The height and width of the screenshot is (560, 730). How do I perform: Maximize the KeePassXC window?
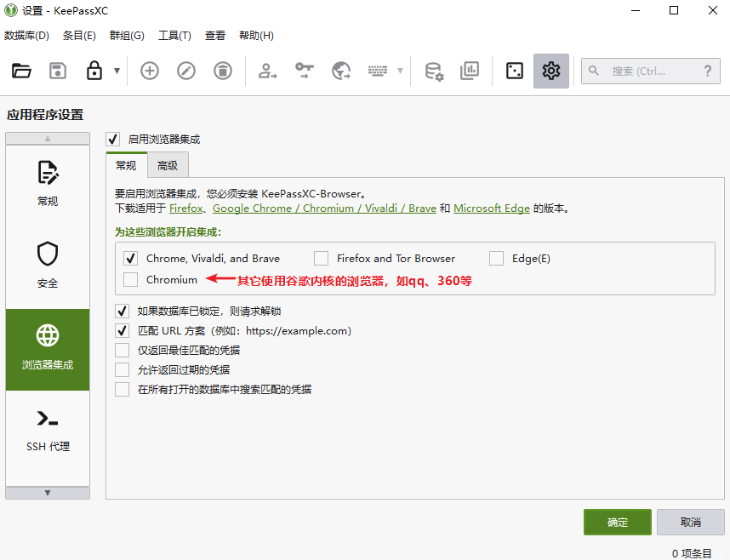pyautogui.click(x=674, y=10)
